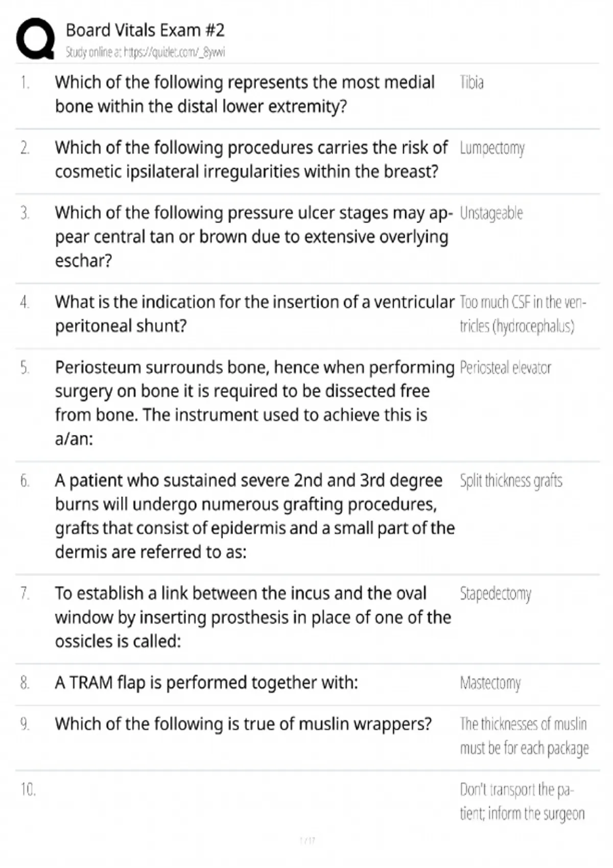
Task: Click the answer "Lumpectomy"
Action: [x=492, y=148]
